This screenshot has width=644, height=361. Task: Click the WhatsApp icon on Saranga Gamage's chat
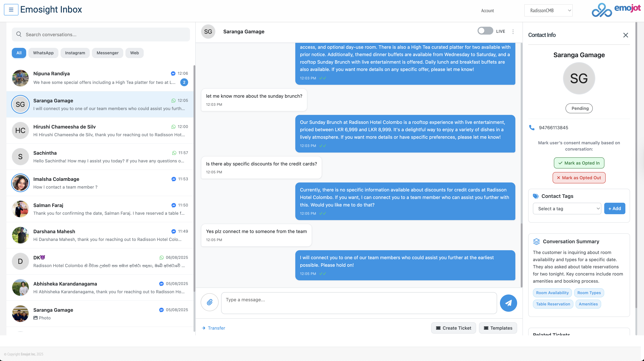[x=173, y=101]
